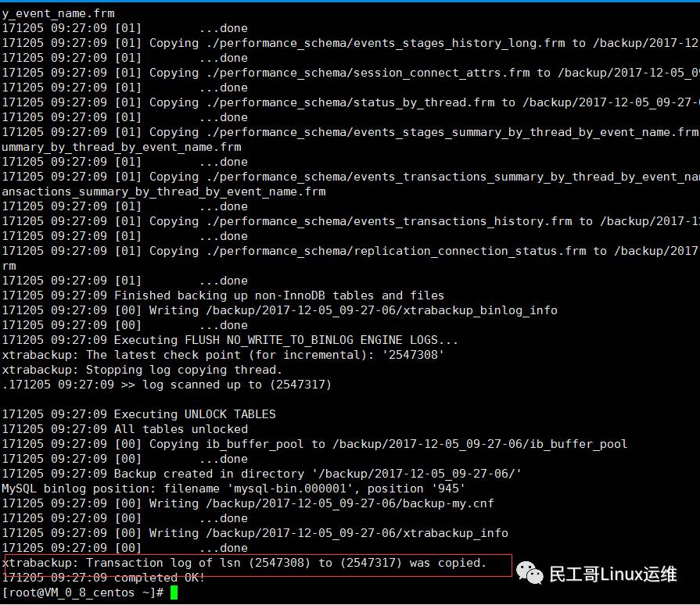Click 'Finished backing up non-InnoDB tables and files'
This screenshot has height=605, width=700.
pyautogui.click(x=279, y=295)
